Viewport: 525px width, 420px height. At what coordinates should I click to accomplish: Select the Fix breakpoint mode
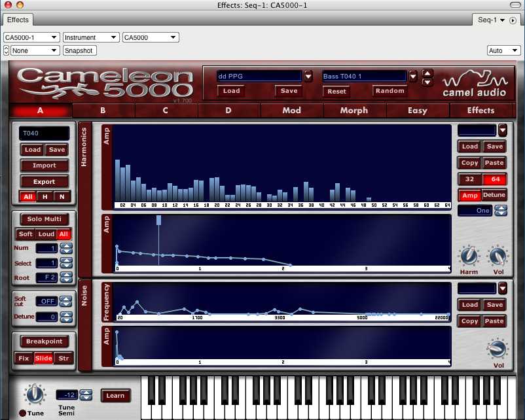click(x=24, y=358)
